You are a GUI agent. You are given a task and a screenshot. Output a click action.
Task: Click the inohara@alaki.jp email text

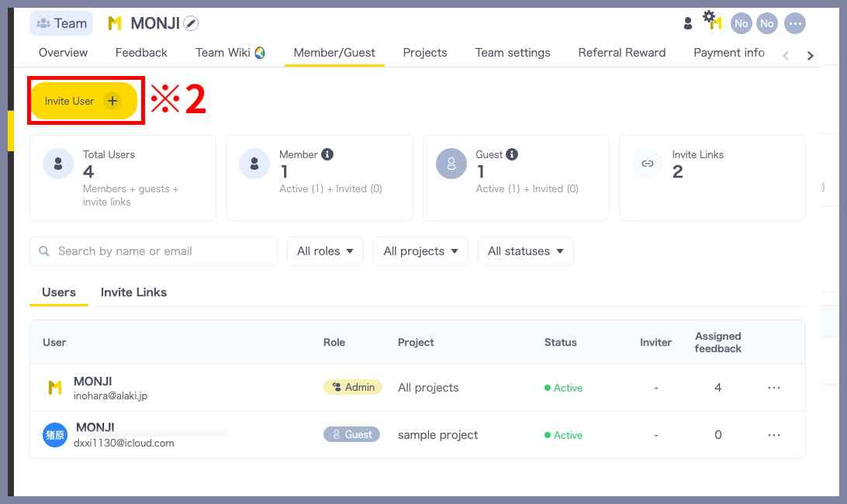click(110, 396)
